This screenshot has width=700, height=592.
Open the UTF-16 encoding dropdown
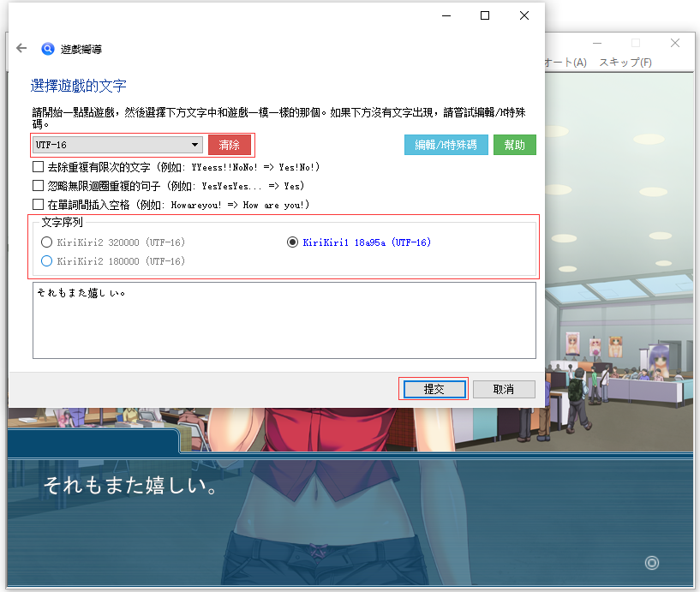pos(117,145)
